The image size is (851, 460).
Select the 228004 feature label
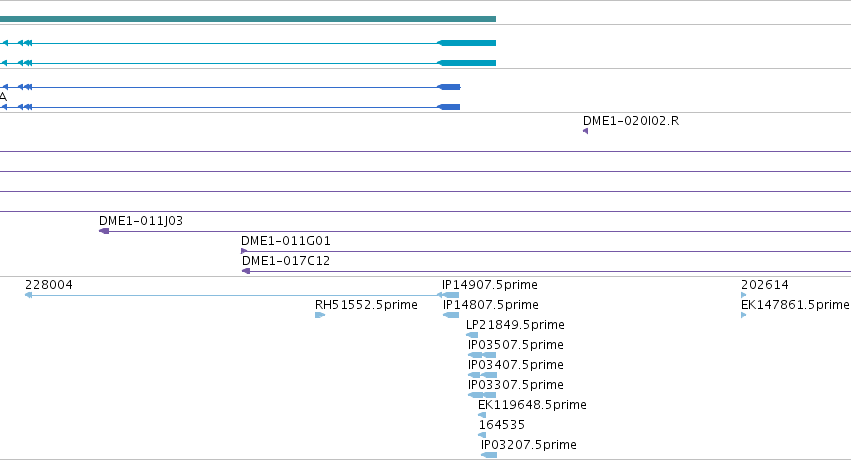(x=49, y=285)
